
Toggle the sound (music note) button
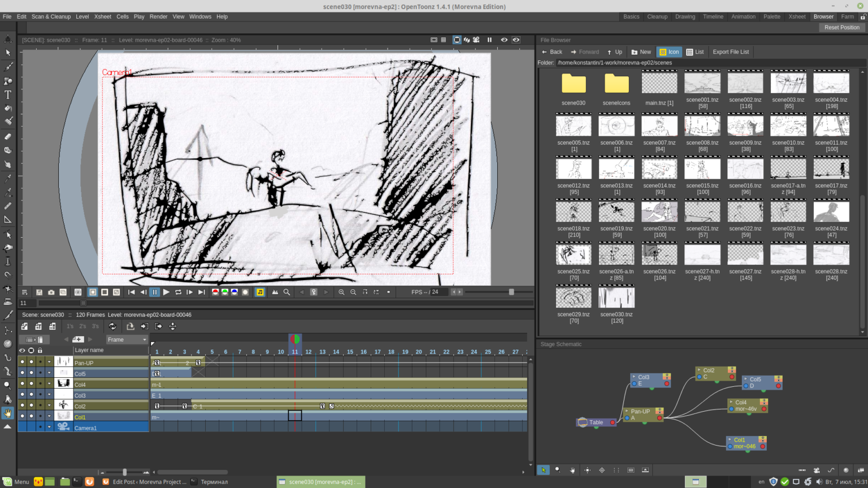pos(260,292)
